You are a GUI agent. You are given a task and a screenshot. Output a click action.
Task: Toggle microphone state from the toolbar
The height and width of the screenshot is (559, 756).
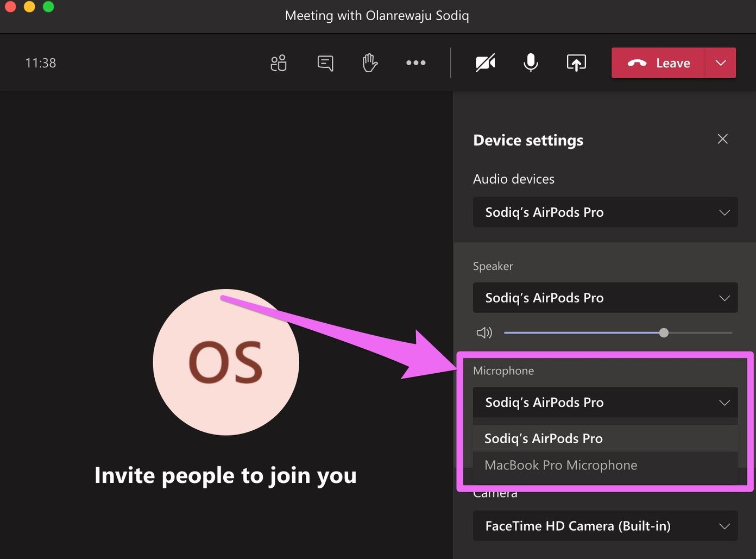[531, 62]
